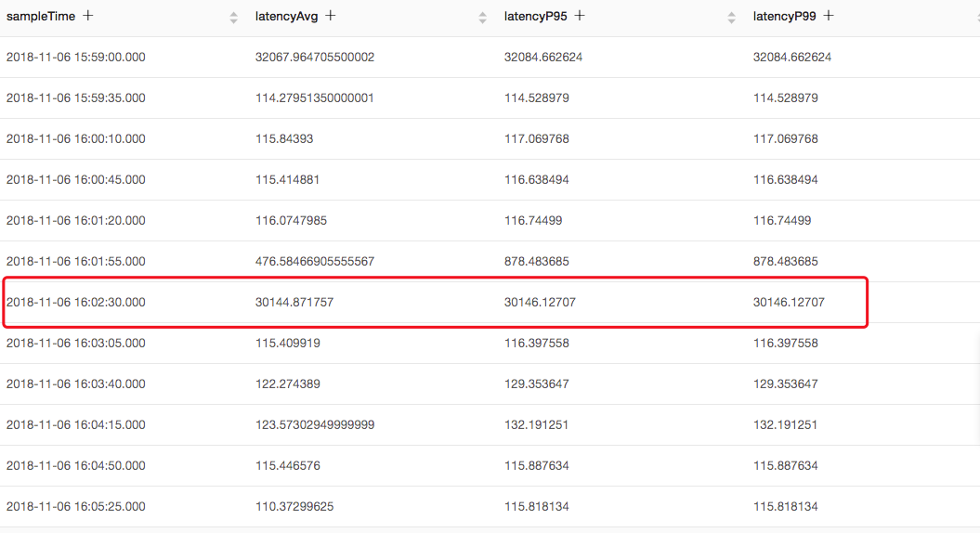Click latencyAvg value 115.414881

287,179
